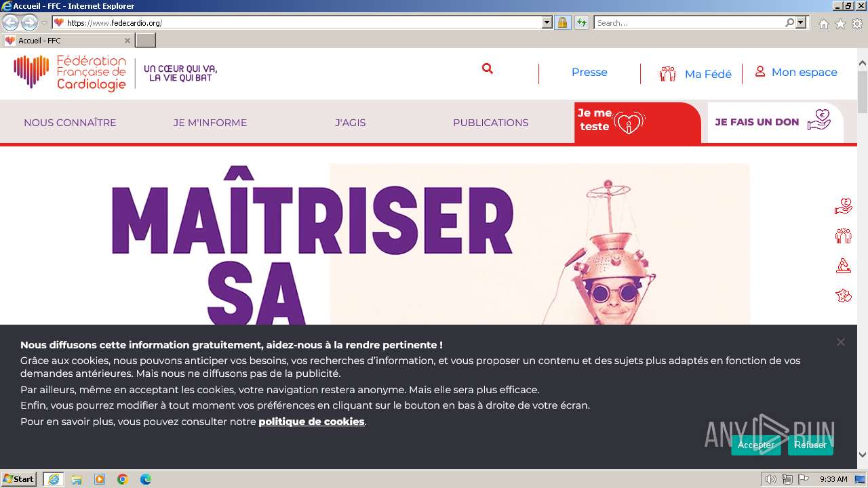Click the red search magnifier icon
The image size is (868, 488).
click(x=487, y=68)
